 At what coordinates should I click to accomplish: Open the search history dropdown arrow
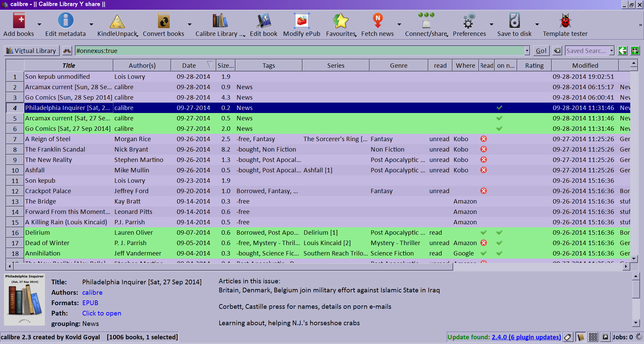pos(527,51)
